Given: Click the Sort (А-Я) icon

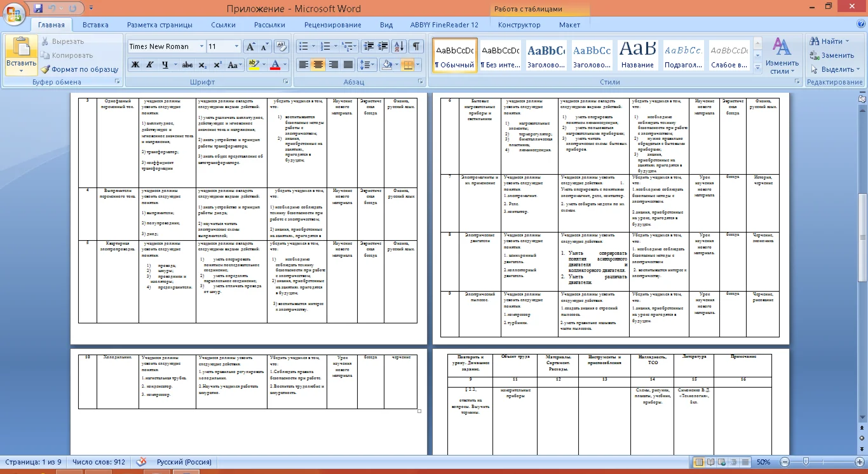Looking at the screenshot, I should 399,46.
